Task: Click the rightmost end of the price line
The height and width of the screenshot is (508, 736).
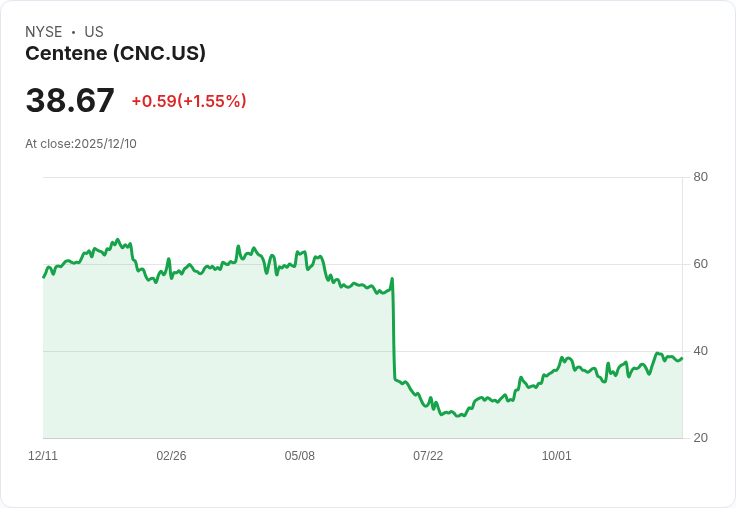Action: pyautogui.click(x=682, y=358)
